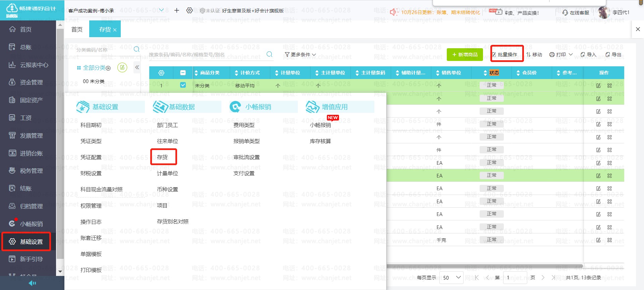Viewport: 644px width, 290px height.
Task: Open column settings gear in the table header
Action: pos(161,73)
